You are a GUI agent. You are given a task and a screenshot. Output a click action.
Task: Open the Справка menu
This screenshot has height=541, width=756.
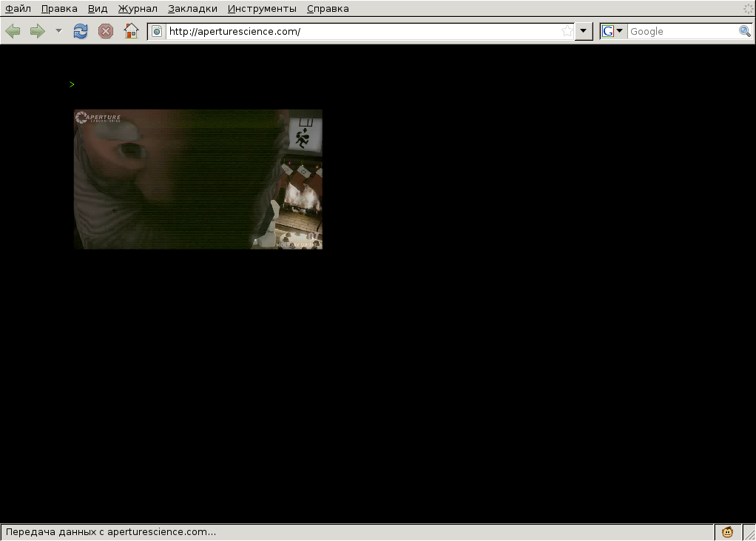tap(328, 9)
